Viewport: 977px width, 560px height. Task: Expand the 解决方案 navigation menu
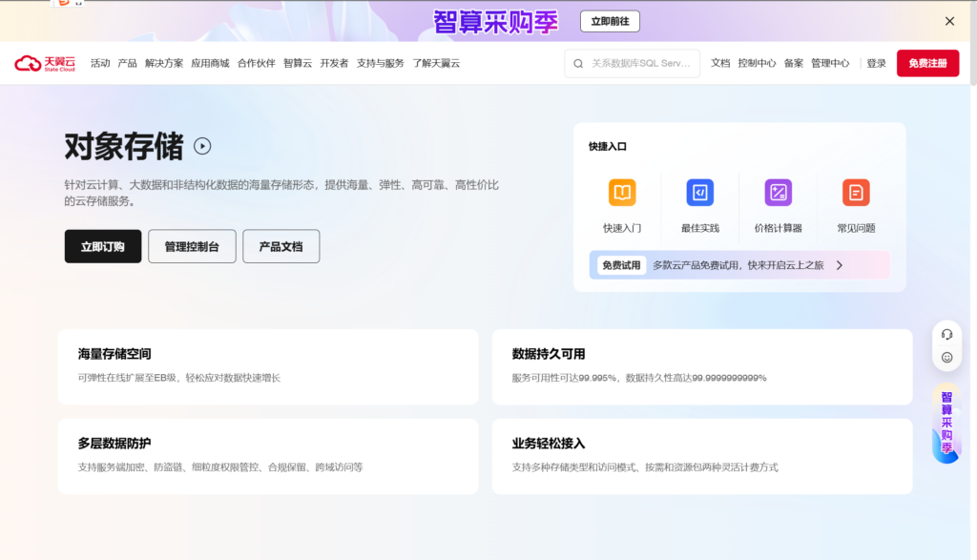tap(164, 64)
